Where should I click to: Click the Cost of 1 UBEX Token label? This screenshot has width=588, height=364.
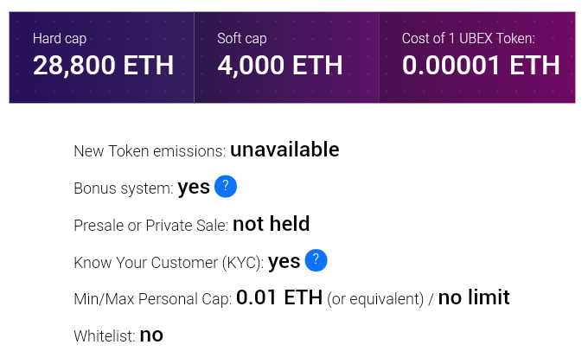click(x=469, y=38)
